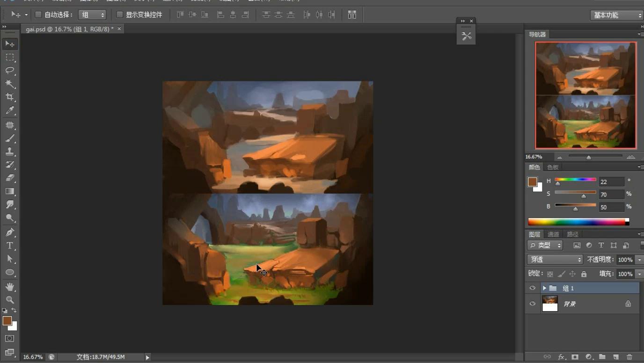This screenshot has width=644, height=363.
Task: Select the Rectangular Marquee tool
Action: click(10, 57)
